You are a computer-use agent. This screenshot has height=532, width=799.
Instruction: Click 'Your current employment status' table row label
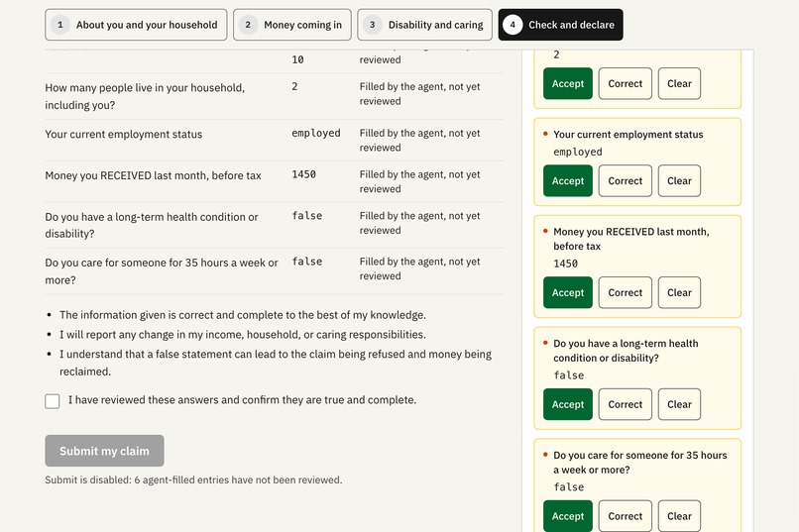pyautogui.click(x=124, y=135)
